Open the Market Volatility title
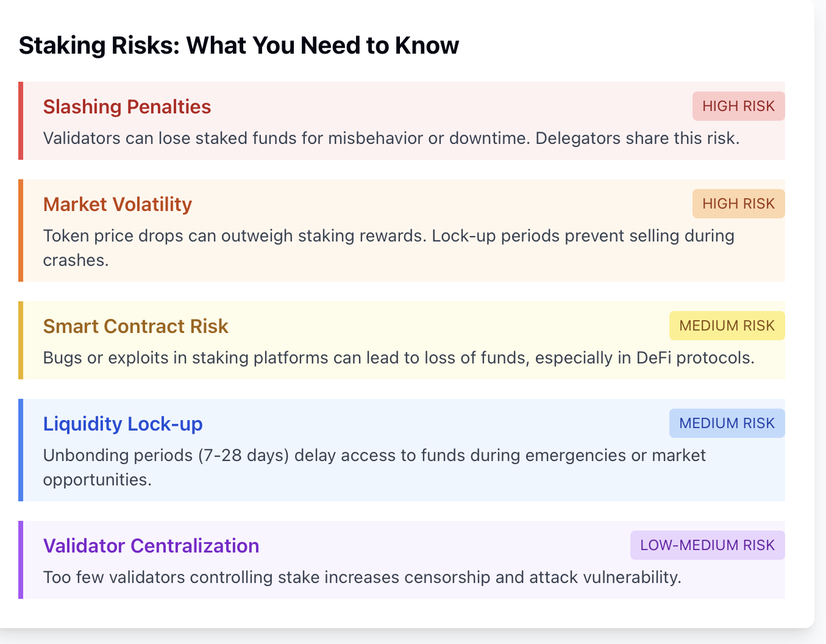The image size is (826, 644). 117,204
